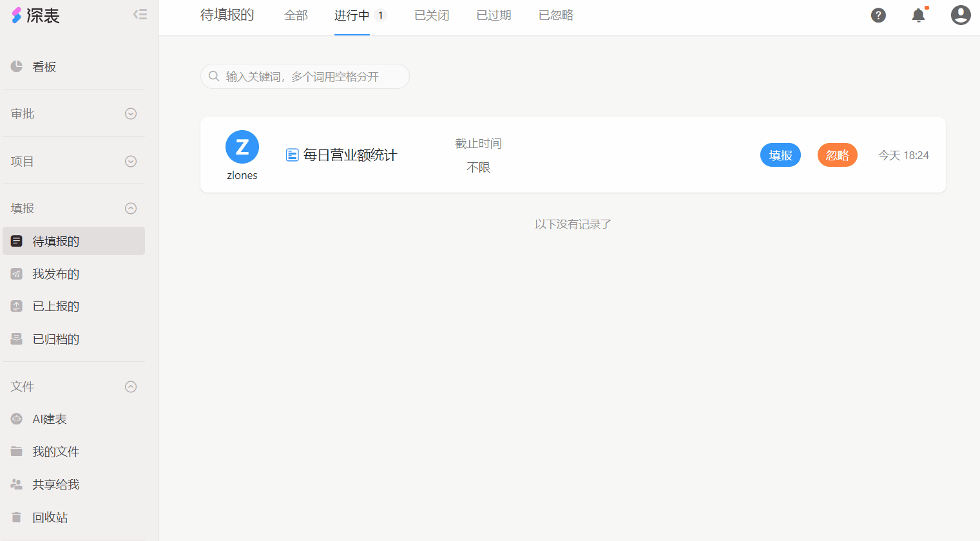Click the blue 填报 button
The height and width of the screenshot is (541, 980).
point(780,155)
